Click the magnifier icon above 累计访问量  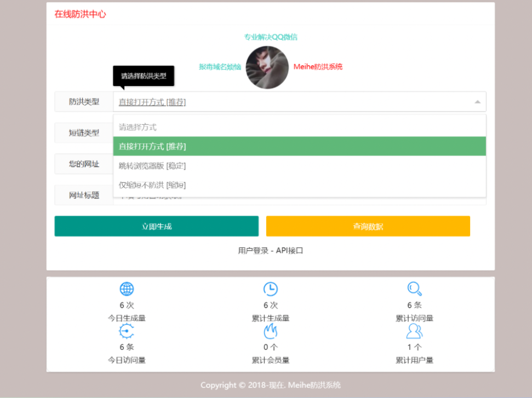414,289
